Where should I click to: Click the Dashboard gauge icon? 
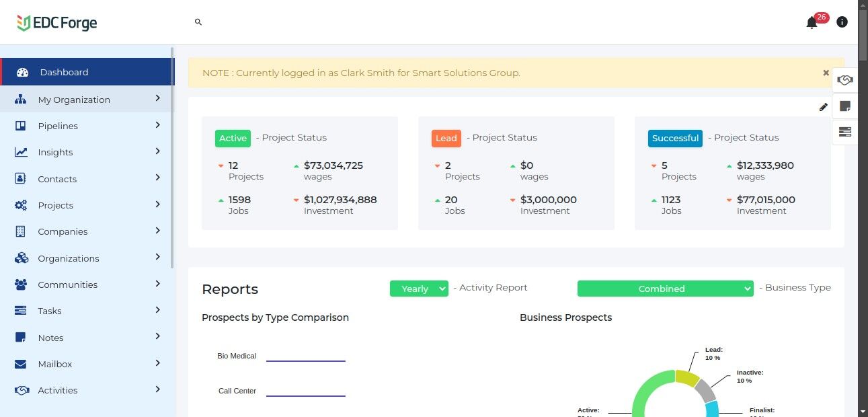click(22, 73)
